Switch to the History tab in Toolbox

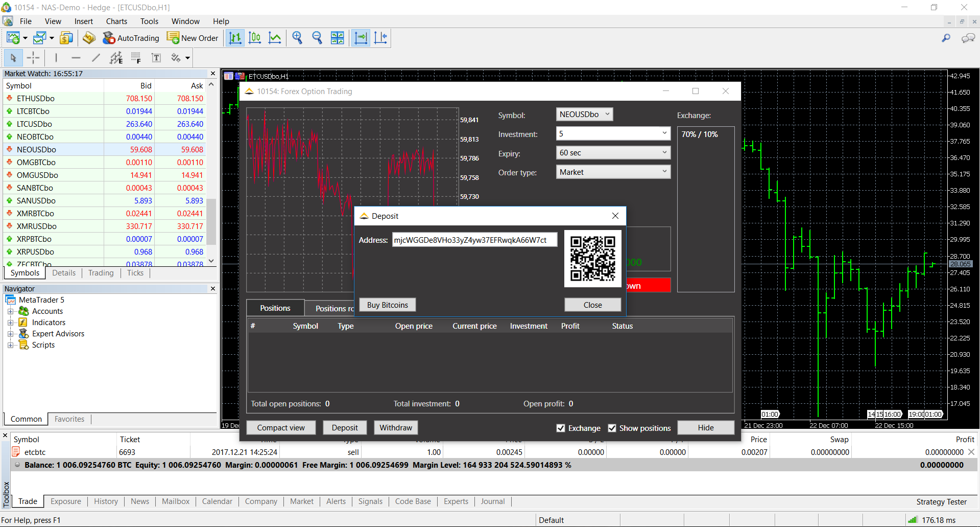click(x=106, y=501)
